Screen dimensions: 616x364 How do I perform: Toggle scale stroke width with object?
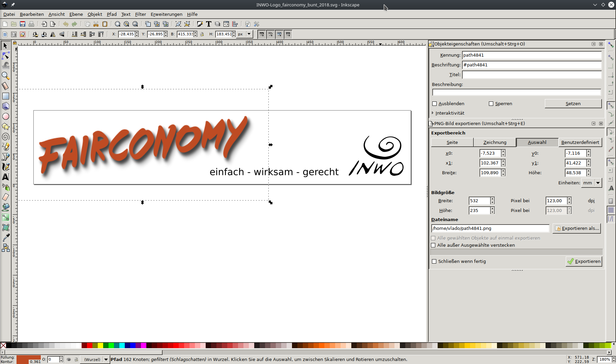coord(262,34)
